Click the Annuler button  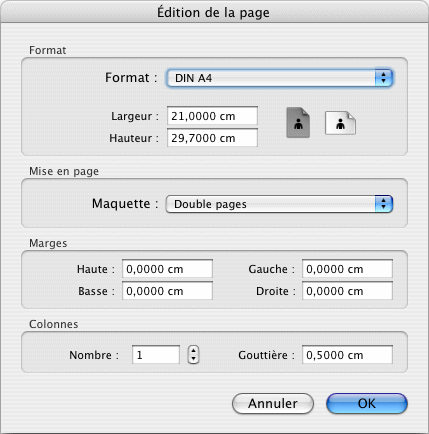tap(273, 403)
